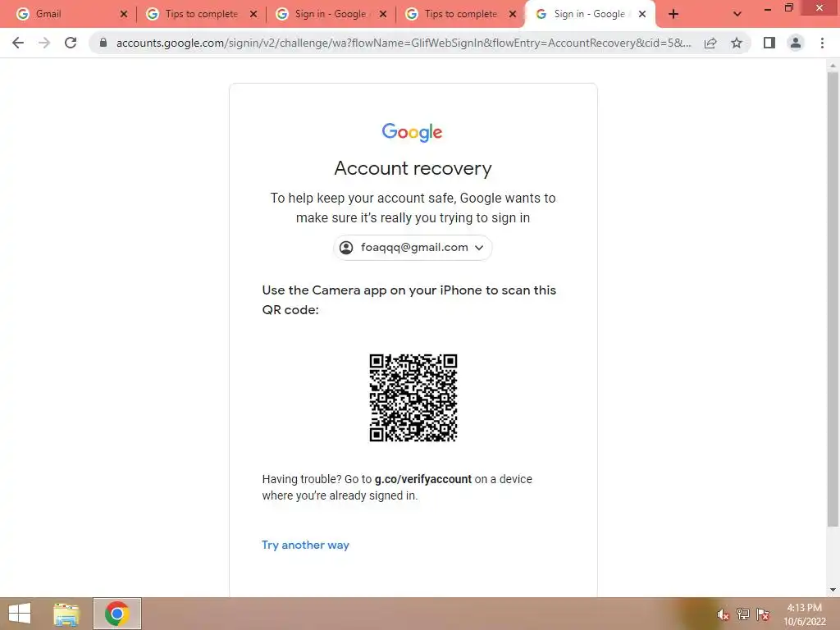The height and width of the screenshot is (630, 840).
Task: Click the address bar URL
Action: pos(404,43)
